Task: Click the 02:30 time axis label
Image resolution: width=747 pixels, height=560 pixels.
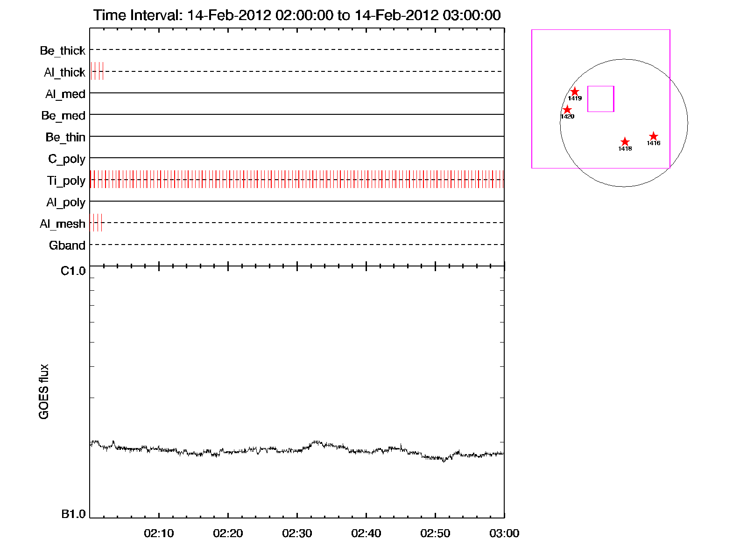Action: click(297, 533)
